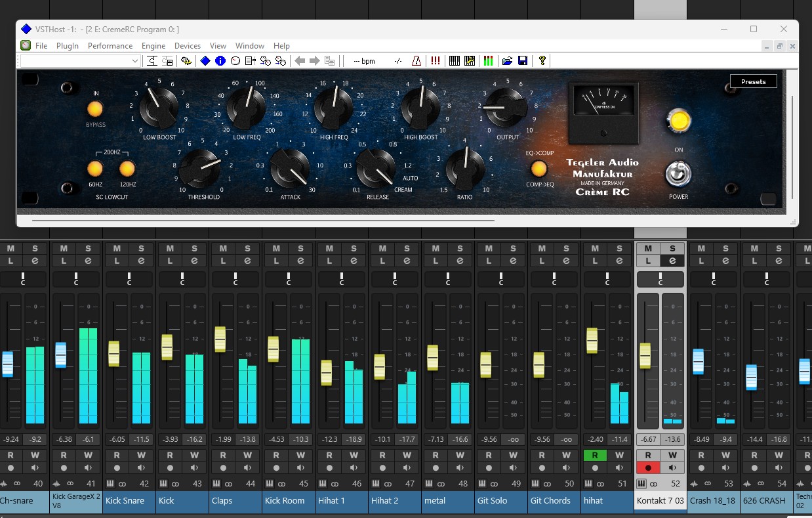Click the green VSTHost icon beside File menu
The height and width of the screenshot is (518, 812).
point(26,45)
